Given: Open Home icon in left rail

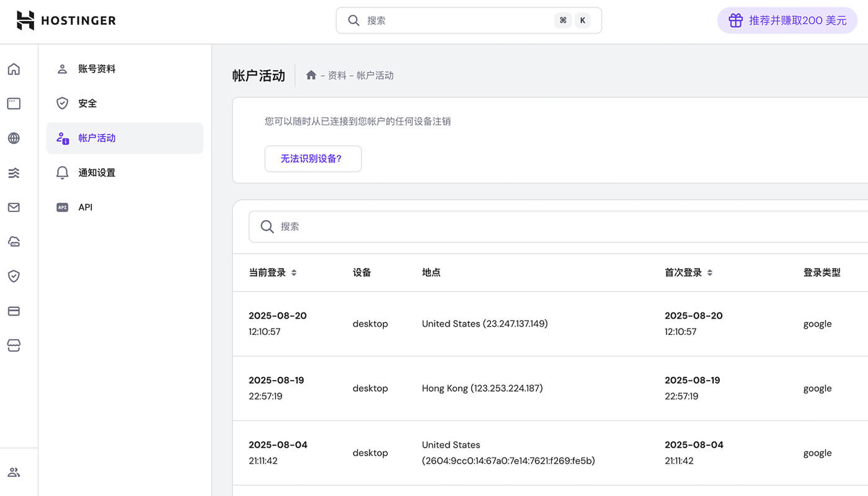Looking at the screenshot, I should point(14,69).
